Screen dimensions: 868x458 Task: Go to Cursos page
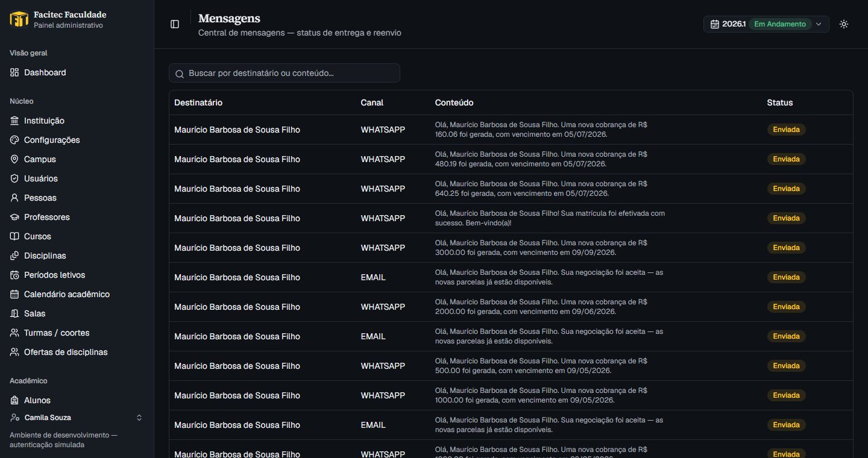(x=77, y=236)
